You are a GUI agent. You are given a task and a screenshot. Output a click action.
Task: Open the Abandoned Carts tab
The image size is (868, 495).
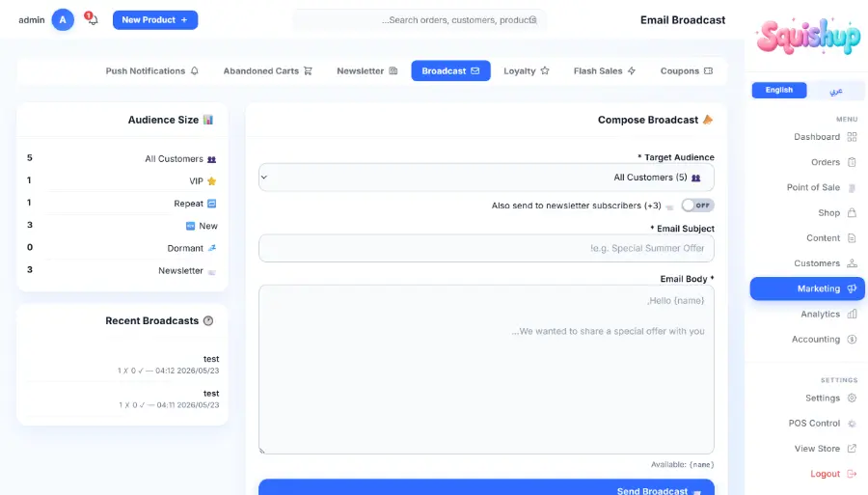[x=267, y=70]
